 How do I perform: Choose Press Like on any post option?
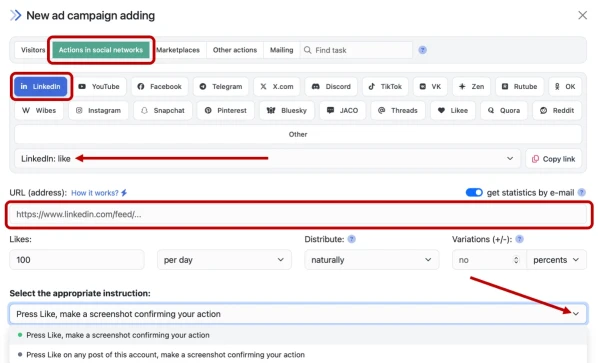(x=298, y=355)
